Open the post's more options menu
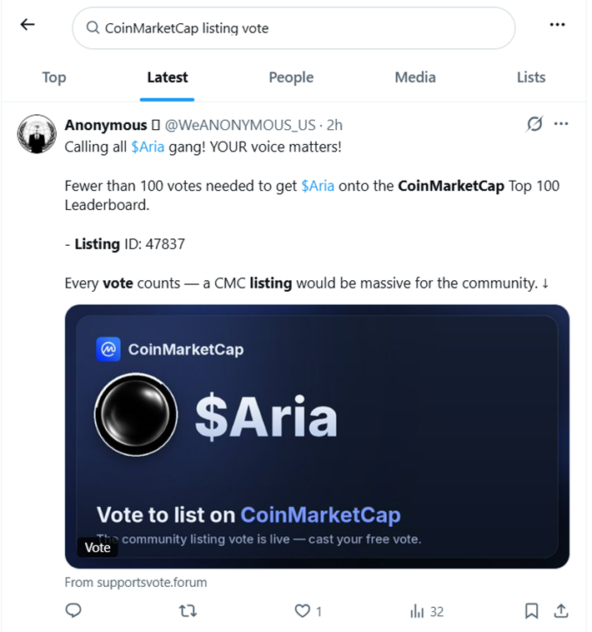The image size is (592, 632). (x=561, y=124)
